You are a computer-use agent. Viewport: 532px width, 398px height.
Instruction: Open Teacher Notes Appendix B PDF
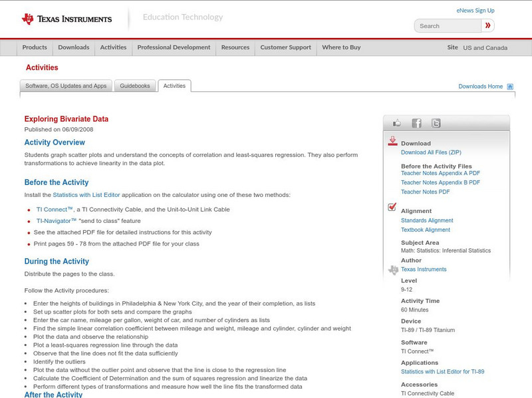pos(440,183)
